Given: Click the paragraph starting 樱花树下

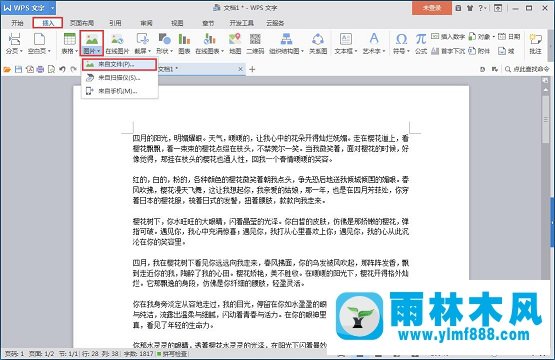Looking at the screenshot, I should point(271,232).
